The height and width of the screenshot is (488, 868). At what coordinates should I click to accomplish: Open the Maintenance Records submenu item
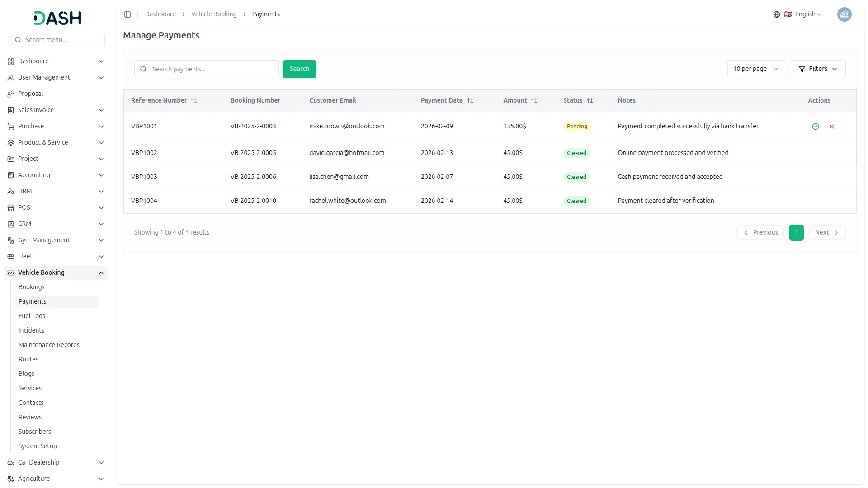coord(49,345)
